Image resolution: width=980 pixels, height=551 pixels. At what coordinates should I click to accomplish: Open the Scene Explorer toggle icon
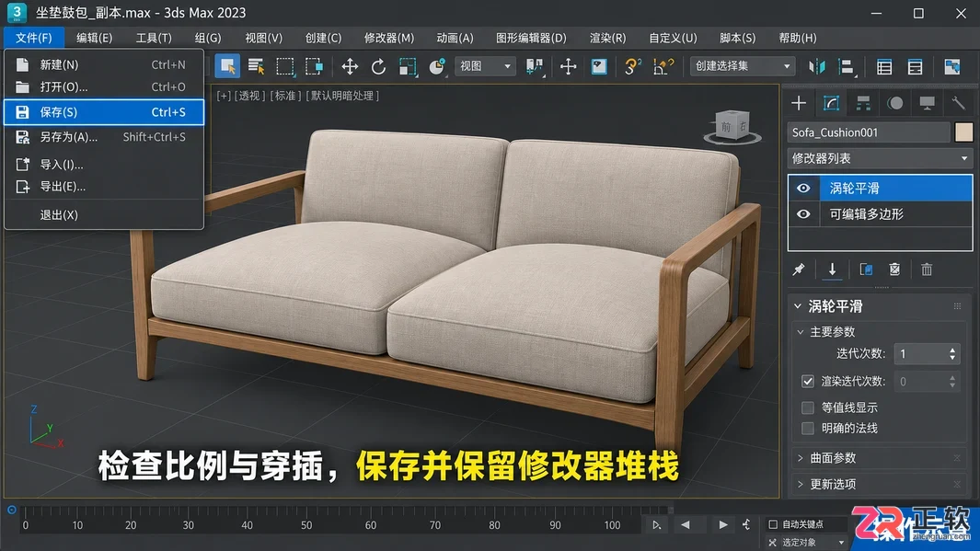(x=884, y=66)
